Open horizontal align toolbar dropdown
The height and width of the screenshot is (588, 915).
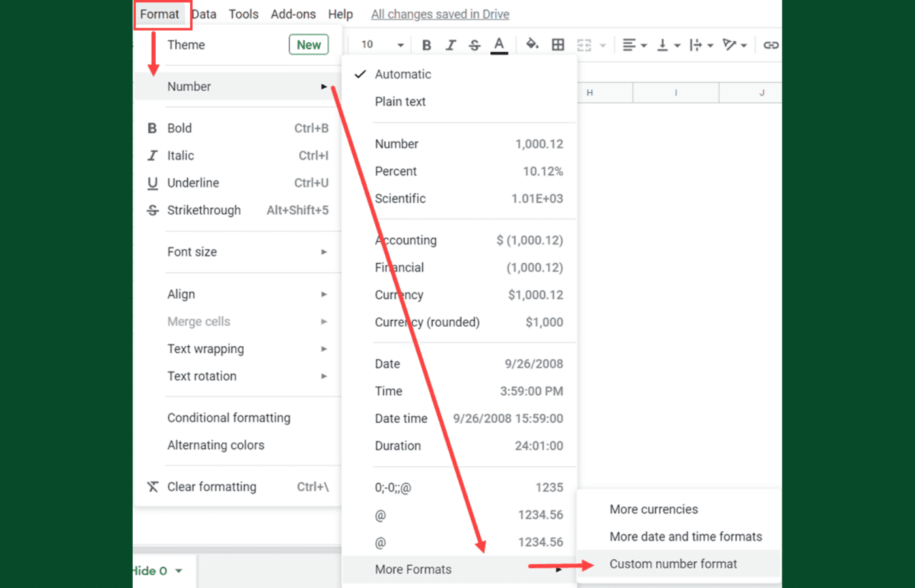coord(634,45)
